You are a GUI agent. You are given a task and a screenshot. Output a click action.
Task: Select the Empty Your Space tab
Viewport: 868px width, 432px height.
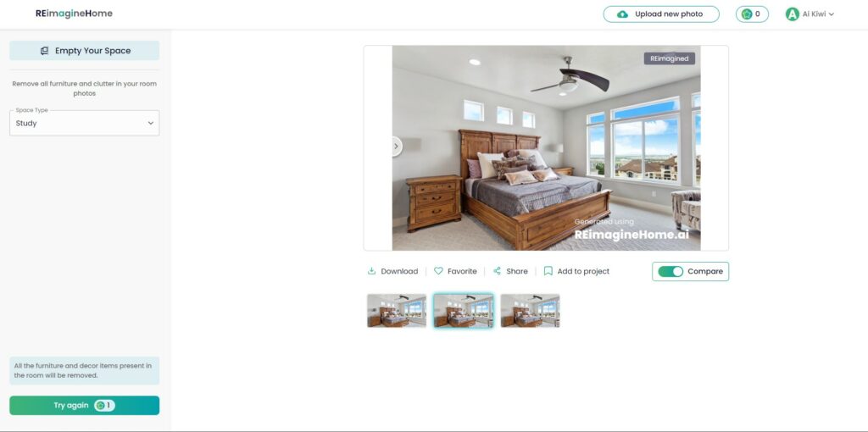tap(84, 50)
